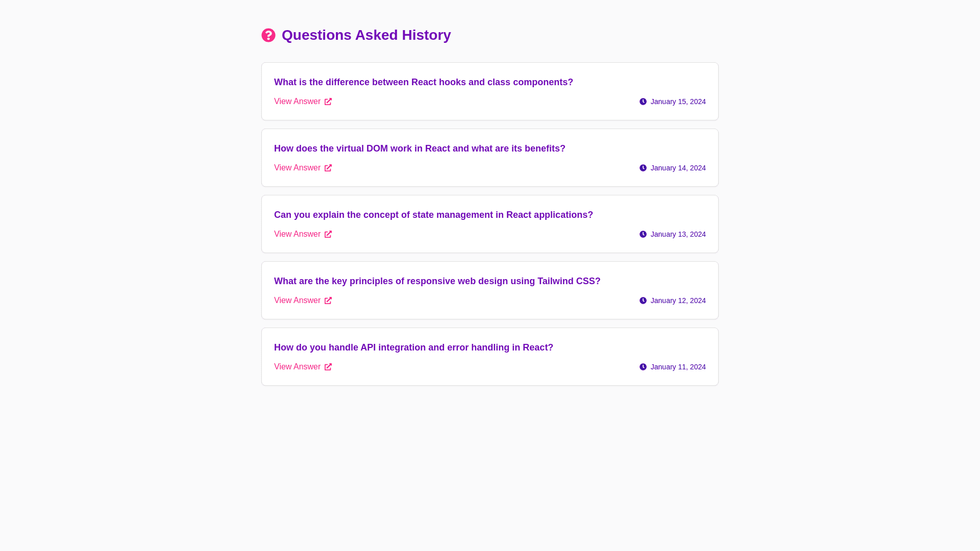Open View Answer for React hooks question
This screenshot has width=980, height=551.
(x=297, y=102)
